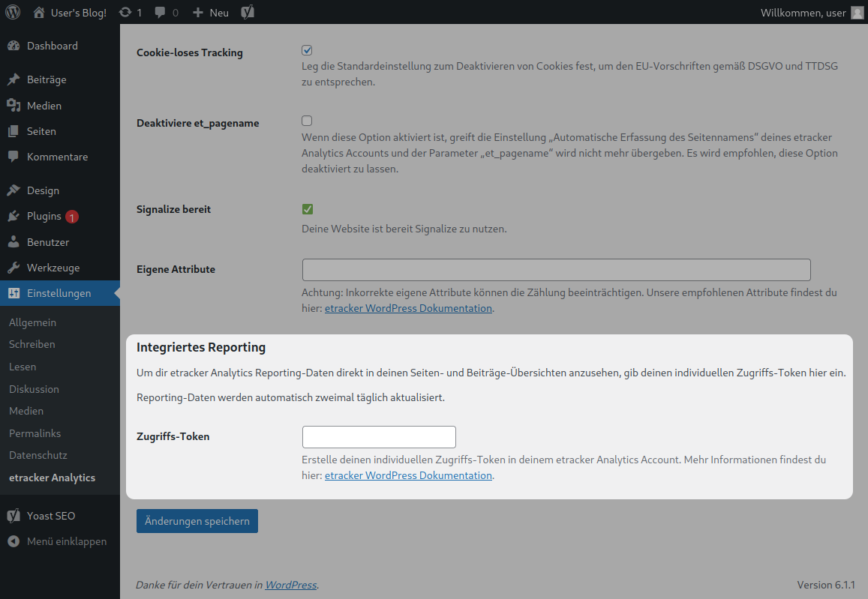Click Willkommen, user account menu
The height and width of the screenshot is (599, 868).
[x=803, y=13]
